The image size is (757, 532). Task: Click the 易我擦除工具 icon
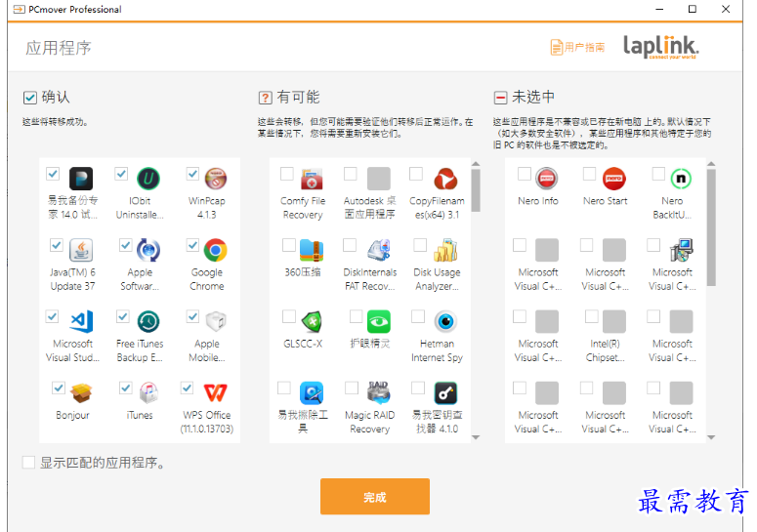[x=312, y=393]
